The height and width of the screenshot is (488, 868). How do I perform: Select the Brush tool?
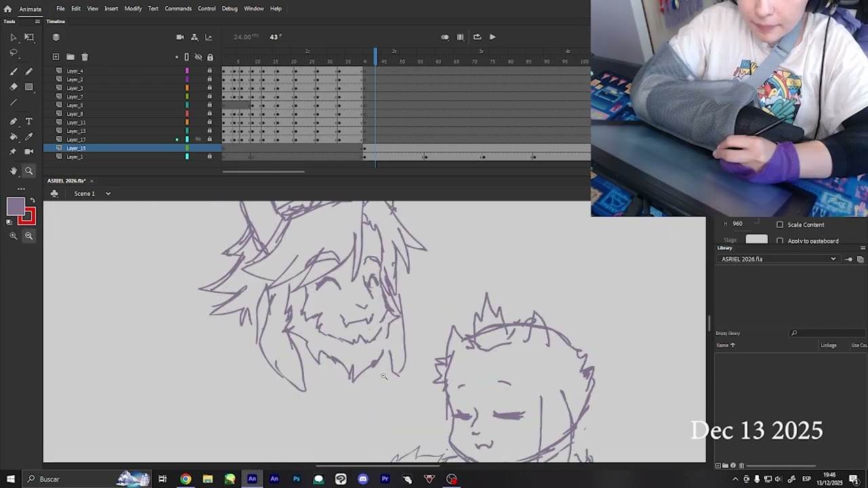pos(14,71)
